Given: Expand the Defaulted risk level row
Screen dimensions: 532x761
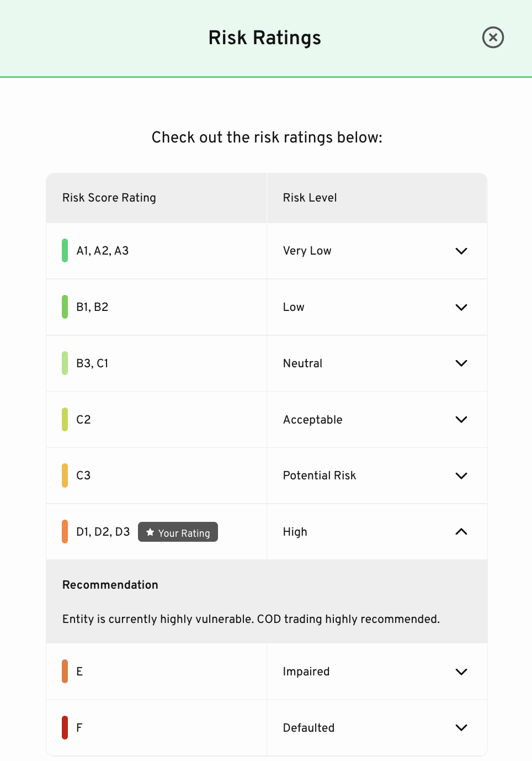Looking at the screenshot, I should pyautogui.click(x=461, y=727).
